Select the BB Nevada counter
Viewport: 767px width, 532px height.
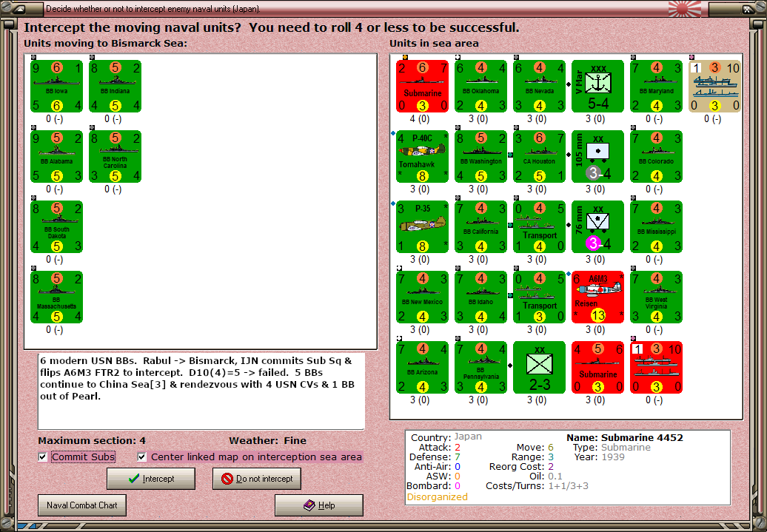[540, 86]
